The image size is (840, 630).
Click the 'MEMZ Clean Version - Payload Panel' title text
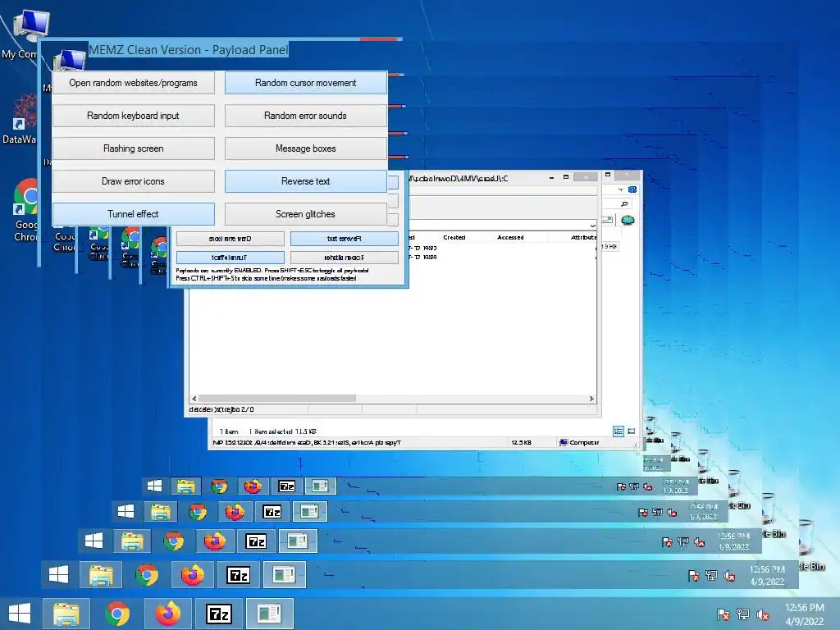189,50
